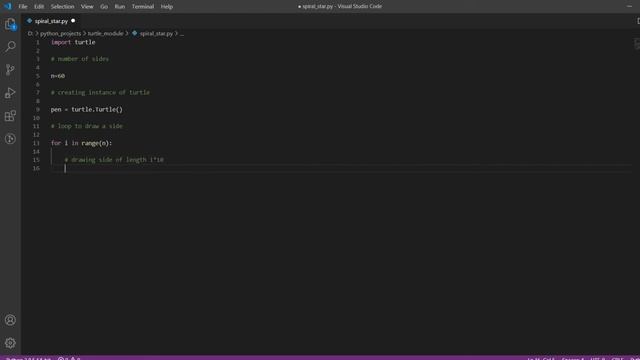
Task: Open the File menu
Action: tap(23, 7)
